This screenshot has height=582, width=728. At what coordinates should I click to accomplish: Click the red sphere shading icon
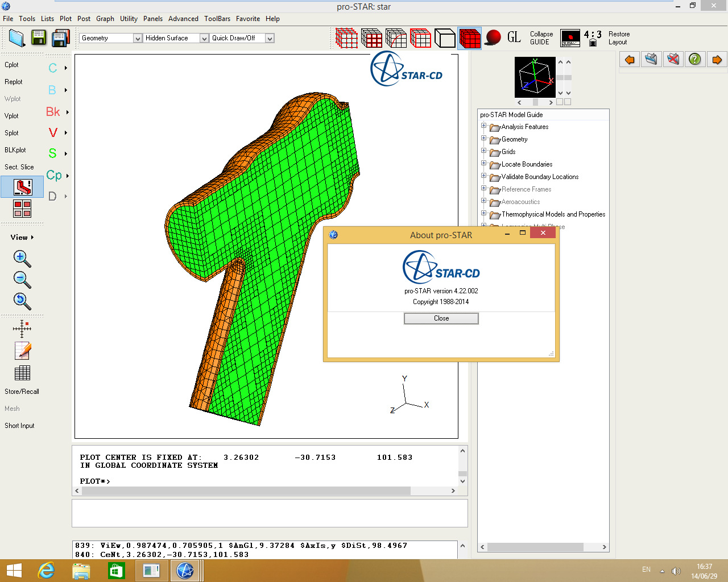(493, 38)
